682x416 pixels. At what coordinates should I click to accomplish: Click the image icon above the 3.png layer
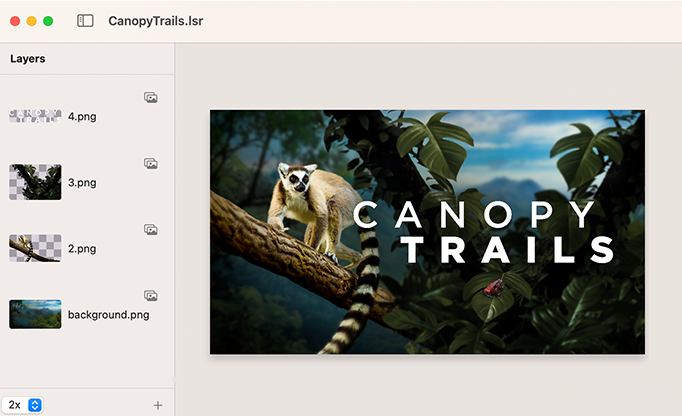(151, 163)
